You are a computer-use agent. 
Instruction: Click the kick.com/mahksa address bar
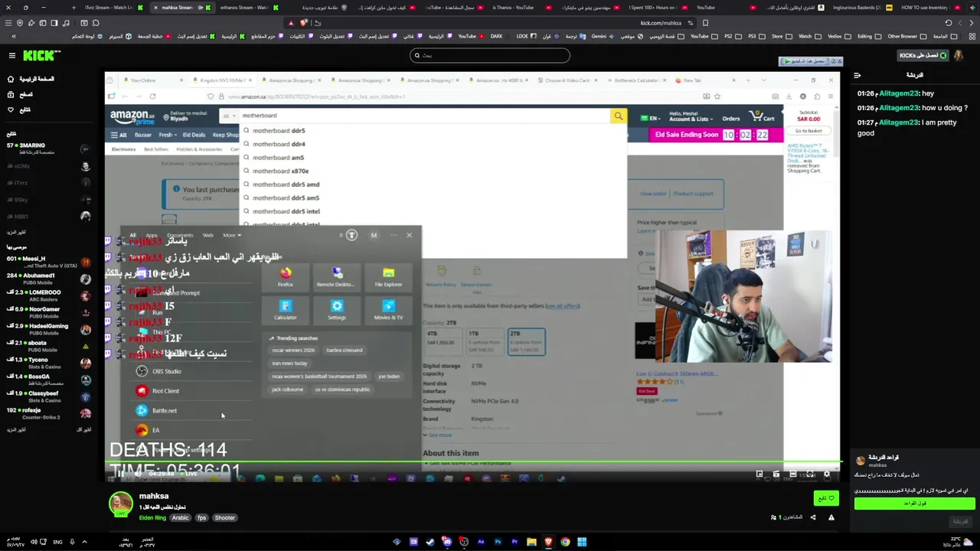click(490, 23)
